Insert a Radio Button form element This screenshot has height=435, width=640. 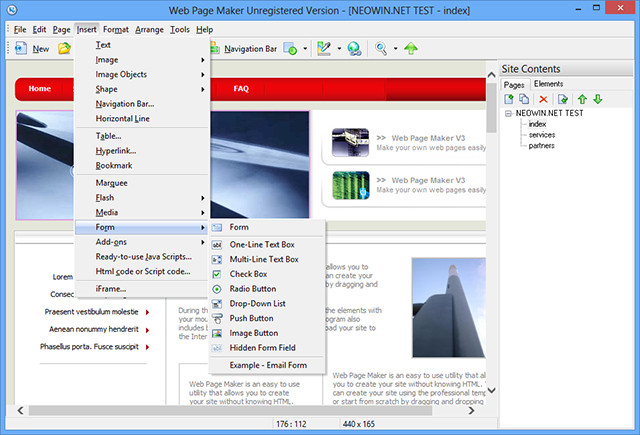point(252,288)
